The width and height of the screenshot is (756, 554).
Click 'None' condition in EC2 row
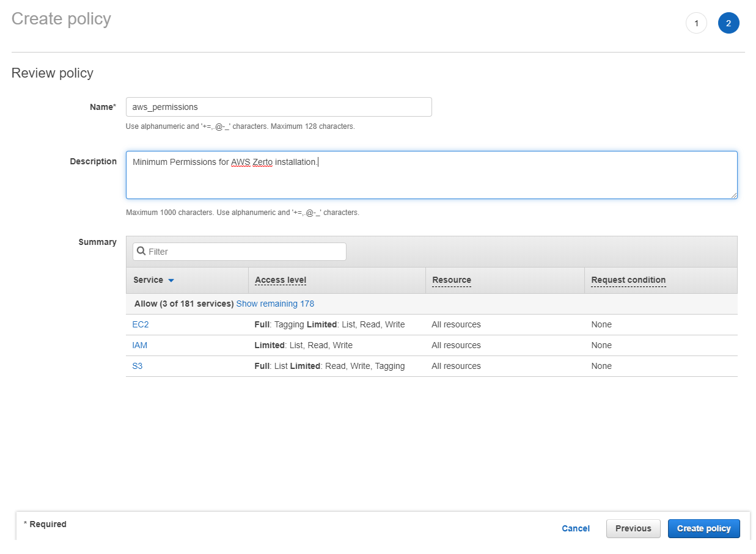click(x=601, y=324)
